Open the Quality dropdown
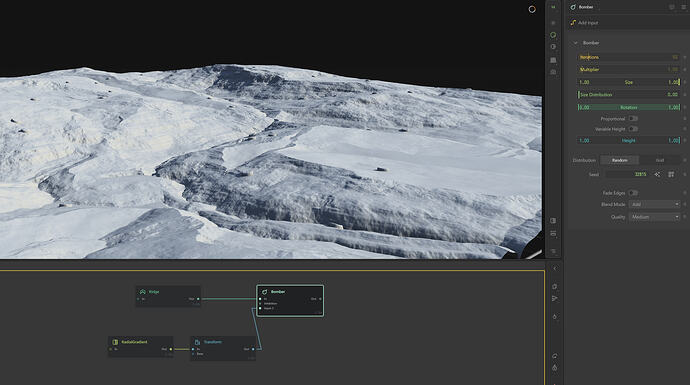The image size is (690, 385). pyautogui.click(x=654, y=217)
